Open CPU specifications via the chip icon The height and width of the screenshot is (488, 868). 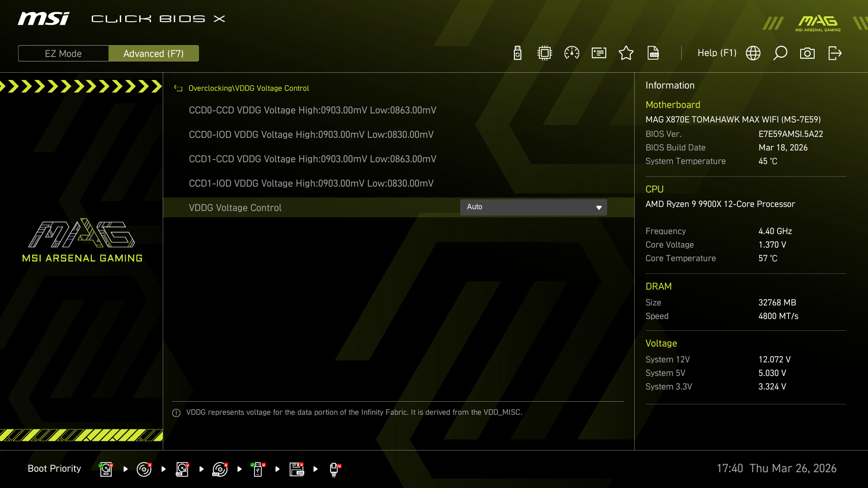coord(544,53)
